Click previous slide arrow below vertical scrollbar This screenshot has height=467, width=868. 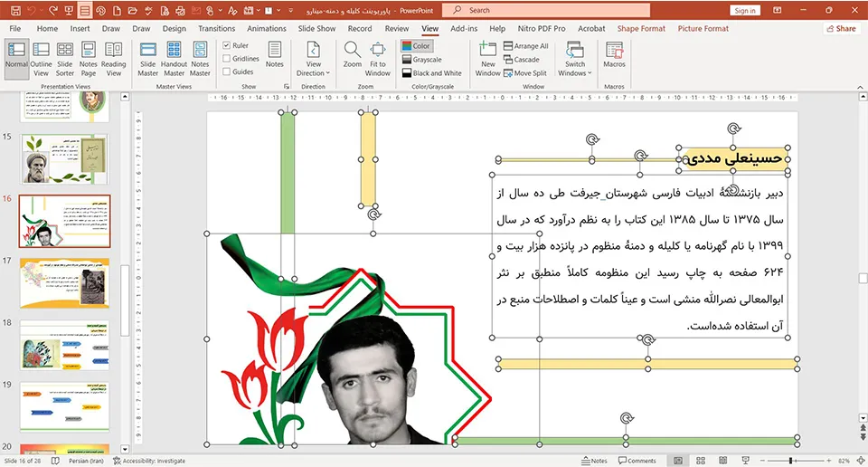tap(863, 428)
